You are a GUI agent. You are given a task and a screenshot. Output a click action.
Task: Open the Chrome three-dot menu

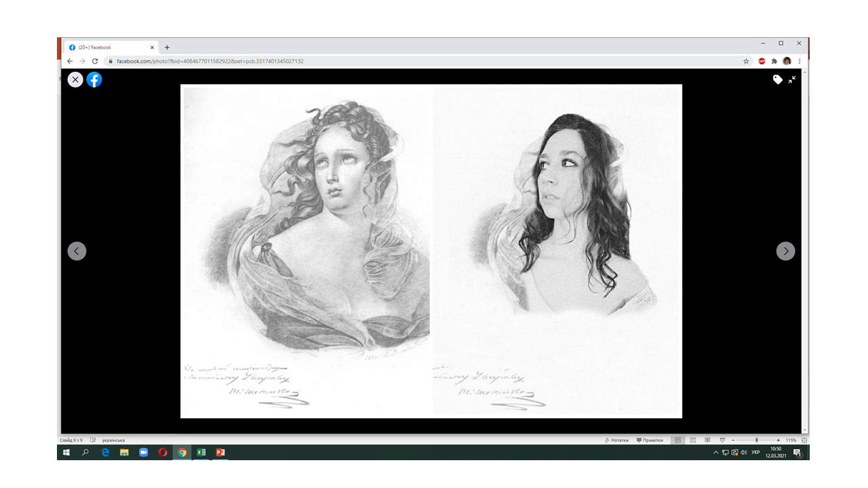(800, 61)
